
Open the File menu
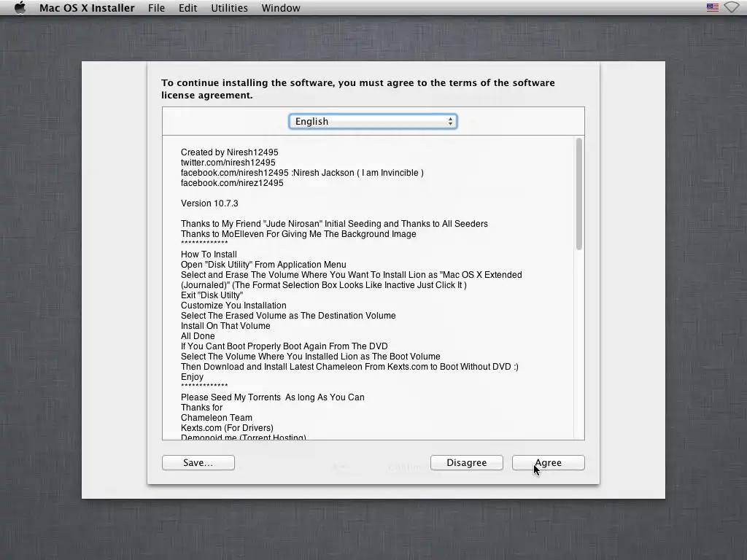(x=156, y=8)
